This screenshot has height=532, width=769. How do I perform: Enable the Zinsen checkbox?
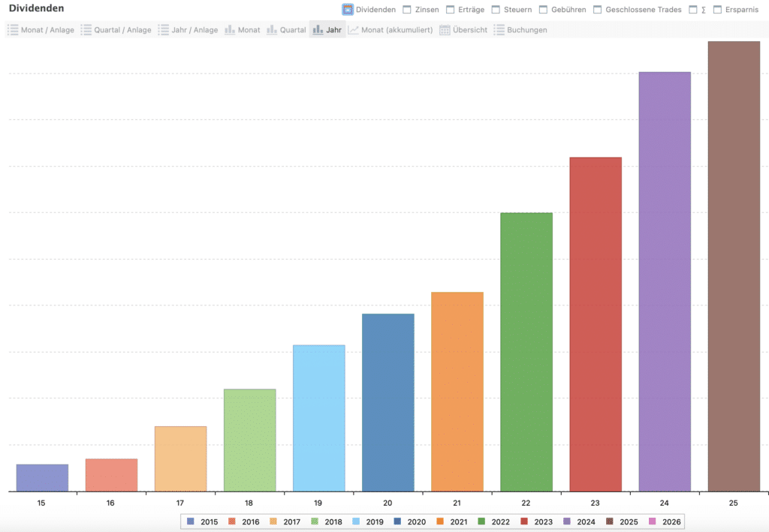pos(407,10)
